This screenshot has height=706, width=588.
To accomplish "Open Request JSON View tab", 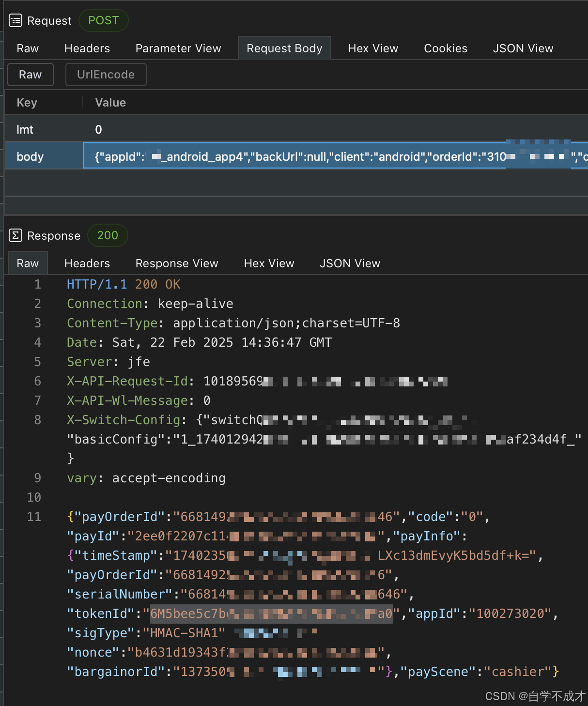I will 523,48.
